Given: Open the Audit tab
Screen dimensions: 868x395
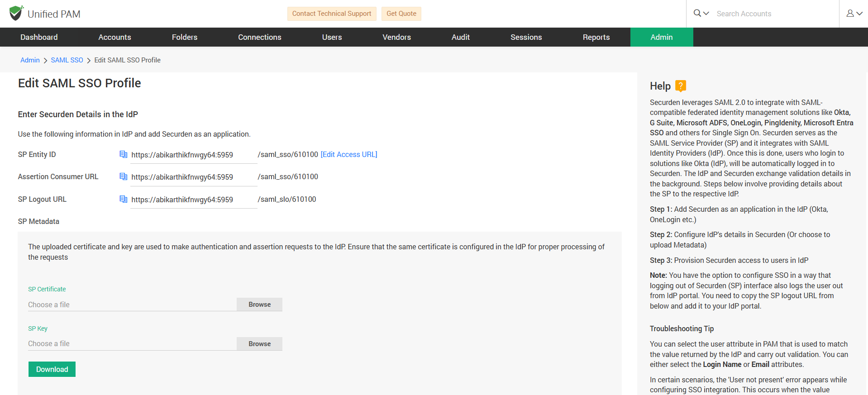Looking at the screenshot, I should click(x=460, y=37).
